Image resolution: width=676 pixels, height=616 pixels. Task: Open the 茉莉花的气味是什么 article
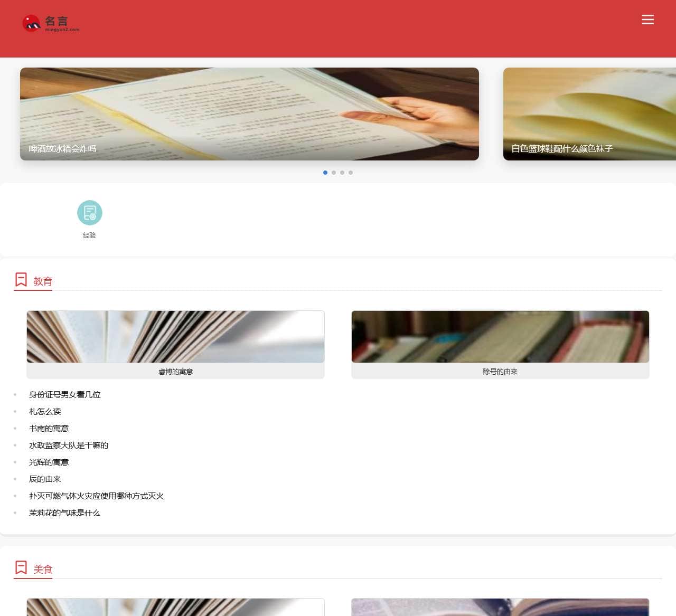coord(64,513)
